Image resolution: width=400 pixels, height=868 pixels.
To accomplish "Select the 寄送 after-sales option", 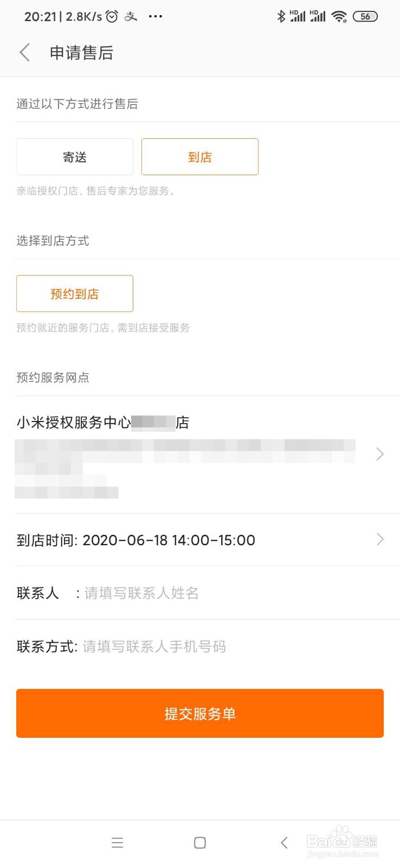I will [x=75, y=157].
